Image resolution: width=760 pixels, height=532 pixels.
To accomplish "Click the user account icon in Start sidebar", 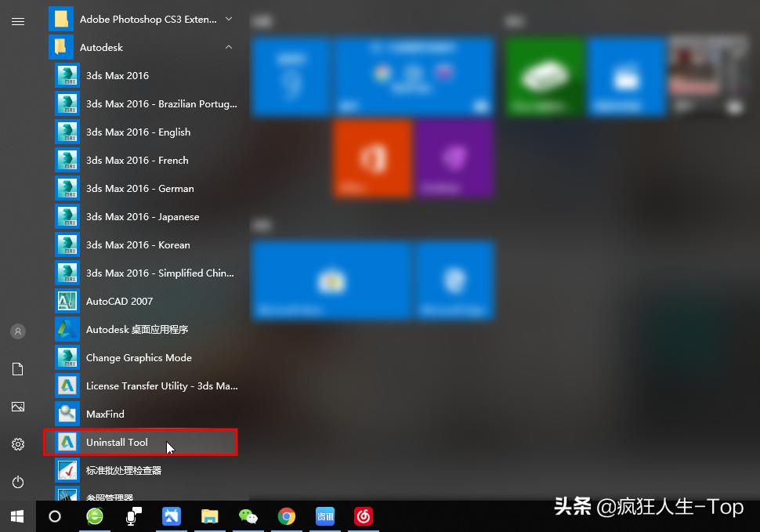I will pyautogui.click(x=17, y=331).
